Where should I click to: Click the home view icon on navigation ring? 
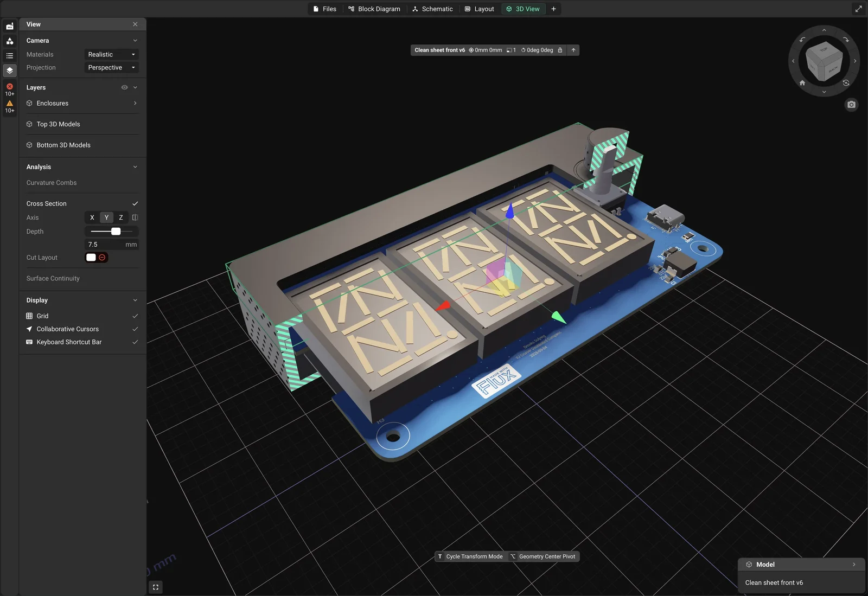802,83
